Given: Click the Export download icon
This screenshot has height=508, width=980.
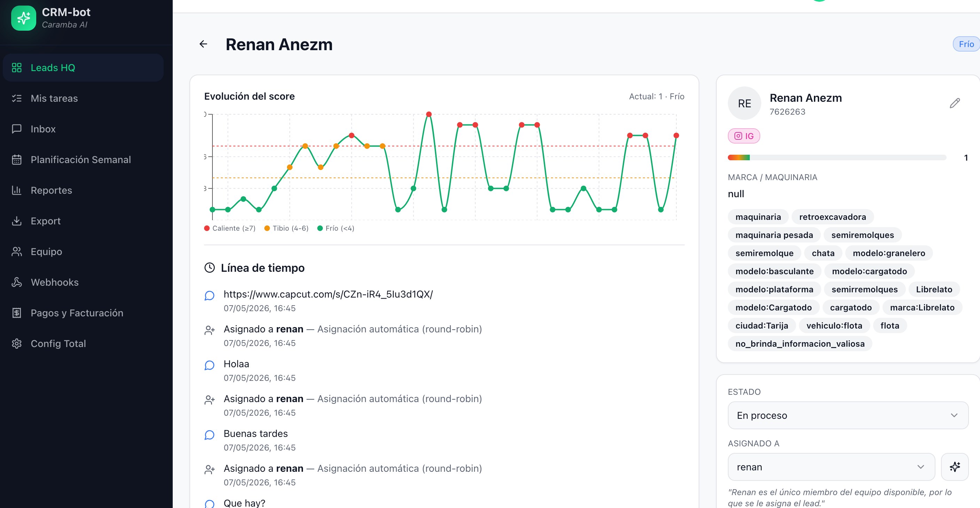Looking at the screenshot, I should [17, 221].
